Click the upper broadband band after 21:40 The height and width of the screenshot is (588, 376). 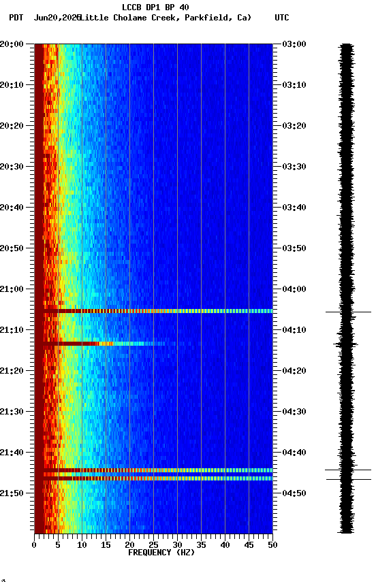pos(157,470)
